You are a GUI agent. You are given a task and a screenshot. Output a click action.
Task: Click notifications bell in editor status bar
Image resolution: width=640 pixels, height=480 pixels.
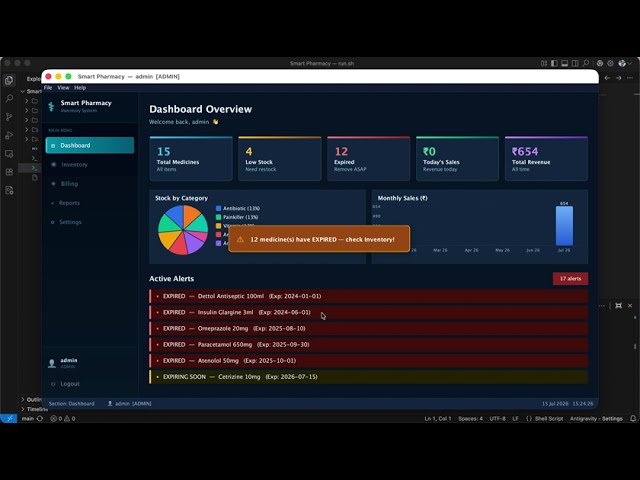633,418
